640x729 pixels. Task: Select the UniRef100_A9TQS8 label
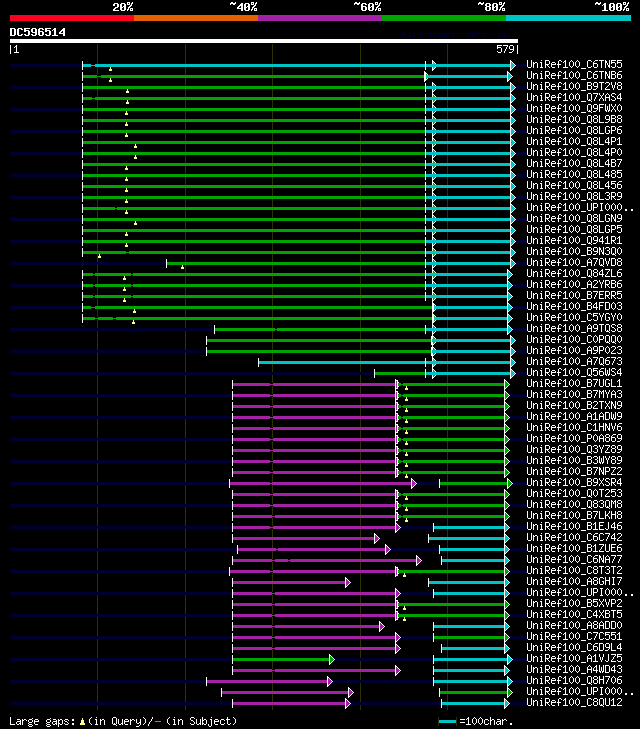tap(574, 329)
